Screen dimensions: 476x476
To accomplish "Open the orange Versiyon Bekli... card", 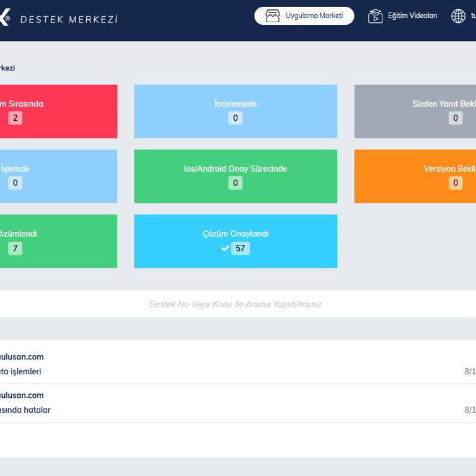I will tap(415, 177).
